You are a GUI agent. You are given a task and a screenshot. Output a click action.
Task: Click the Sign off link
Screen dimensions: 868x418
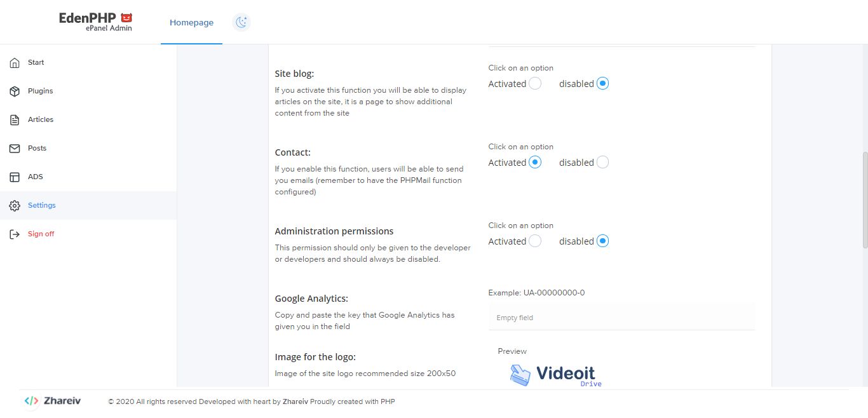tap(41, 234)
